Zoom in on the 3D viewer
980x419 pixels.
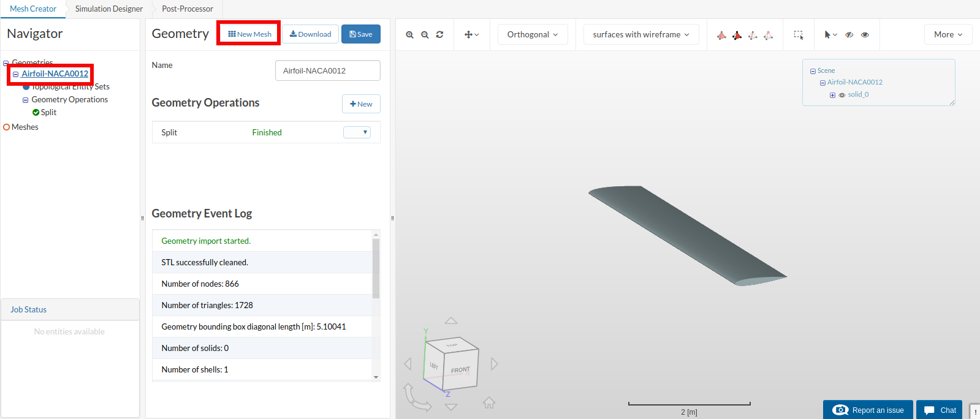pos(409,35)
